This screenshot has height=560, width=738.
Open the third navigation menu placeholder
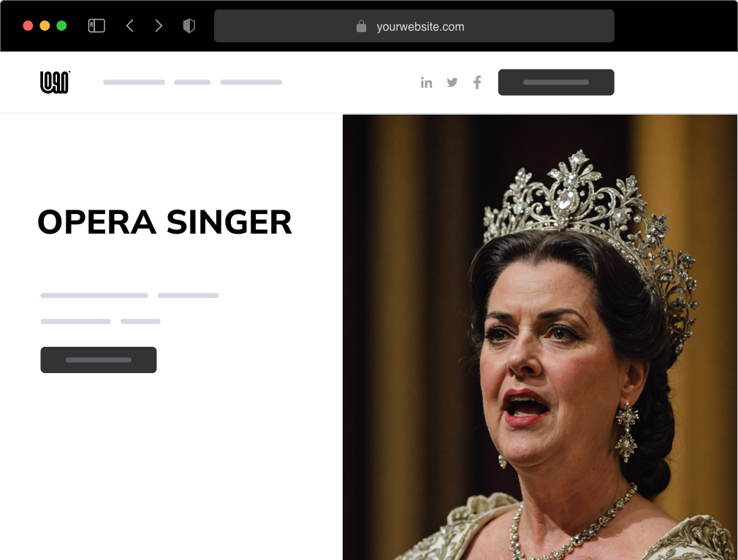(x=251, y=83)
